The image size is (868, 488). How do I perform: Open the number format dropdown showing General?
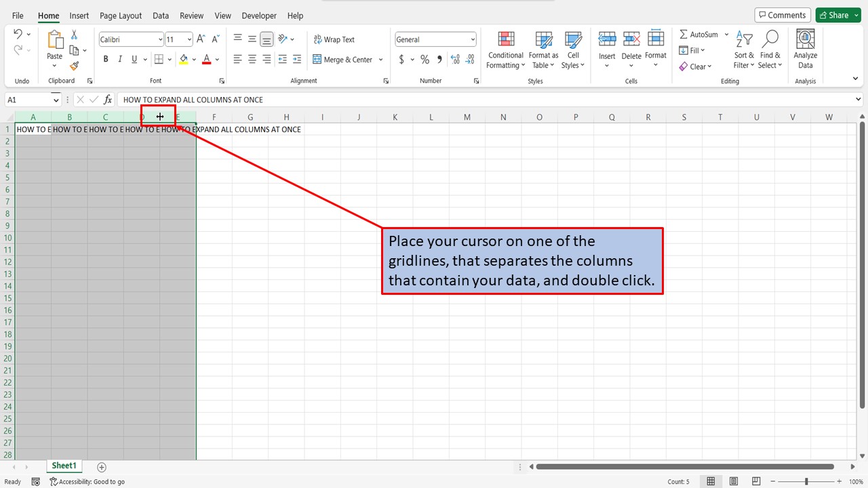pyautogui.click(x=472, y=39)
